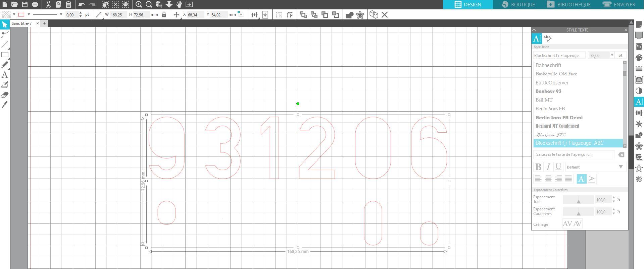Collapse the Style Texte panel

point(534,30)
